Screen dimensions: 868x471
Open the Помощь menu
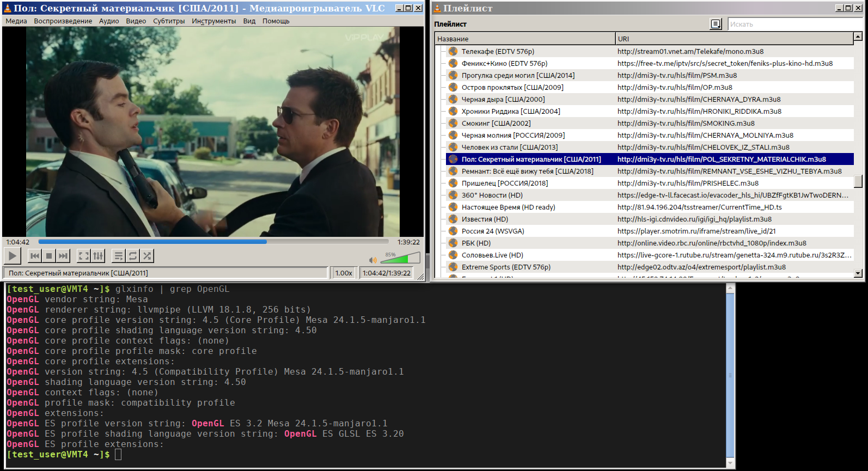(x=276, y=21)
